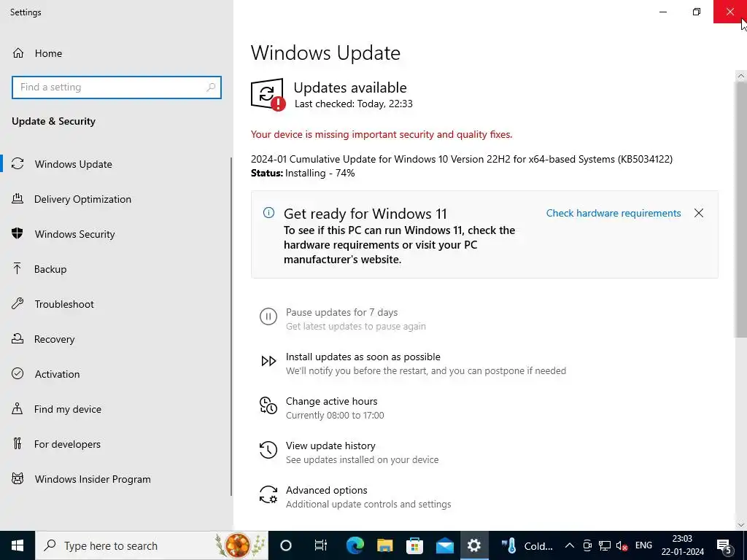The image size is (747, 560).
Task: Show hidden system tray icons
Action: tap(569, 545)
